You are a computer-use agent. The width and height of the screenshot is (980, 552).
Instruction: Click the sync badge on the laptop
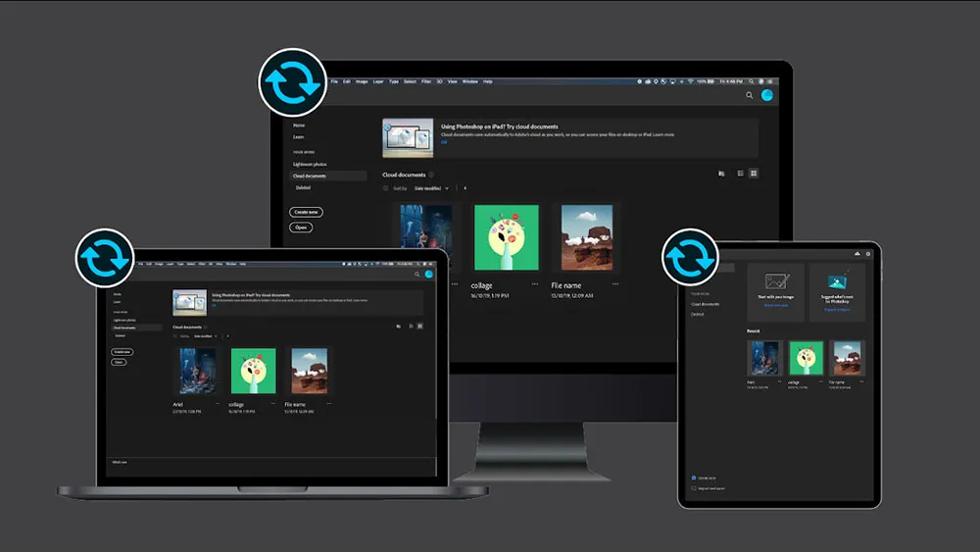tap(104, 258)
